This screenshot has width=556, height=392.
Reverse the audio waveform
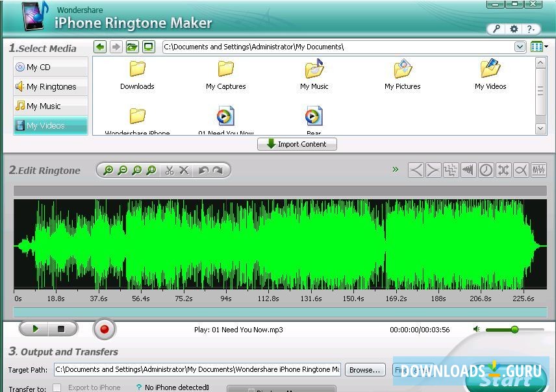(469, 170)
